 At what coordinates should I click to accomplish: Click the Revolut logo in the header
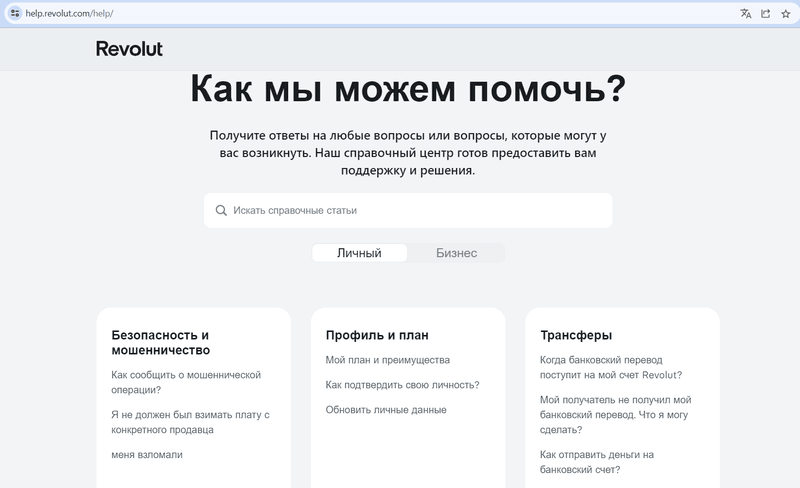(x=129, y=49)
